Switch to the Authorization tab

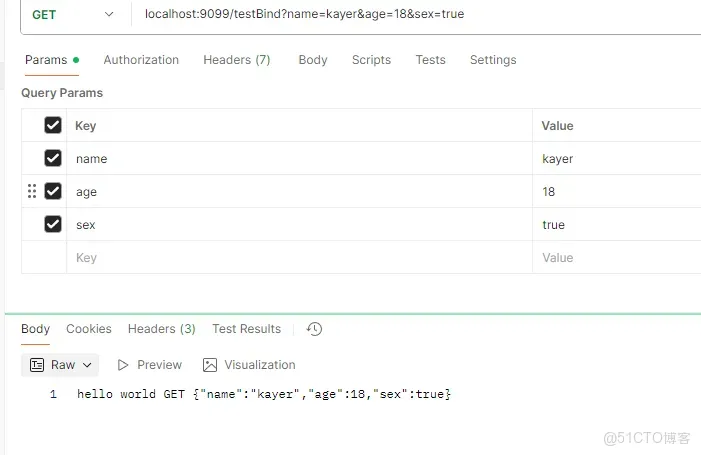tap(141, 60)
